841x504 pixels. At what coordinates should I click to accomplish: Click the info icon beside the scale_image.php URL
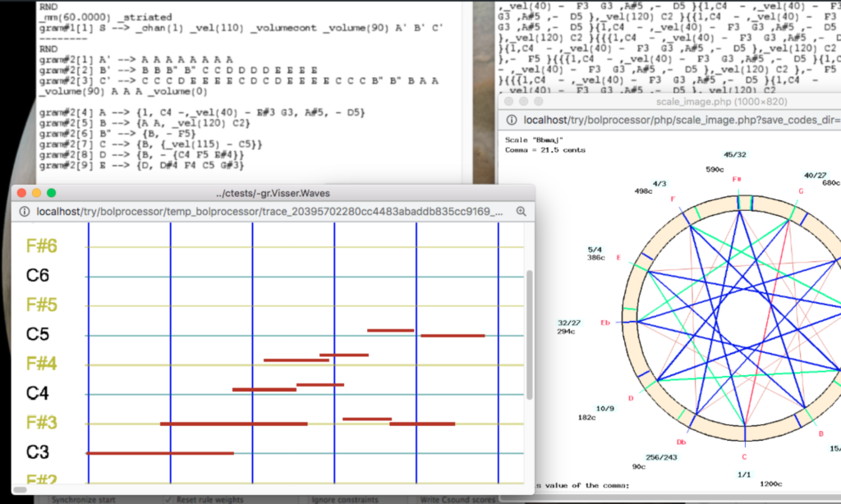click(513, 119)
